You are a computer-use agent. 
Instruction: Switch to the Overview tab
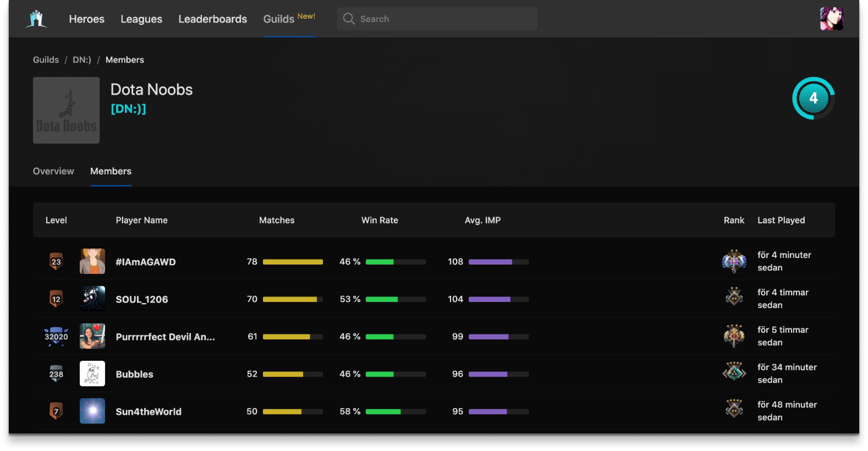pyautogui.click(x=53, y=171)
